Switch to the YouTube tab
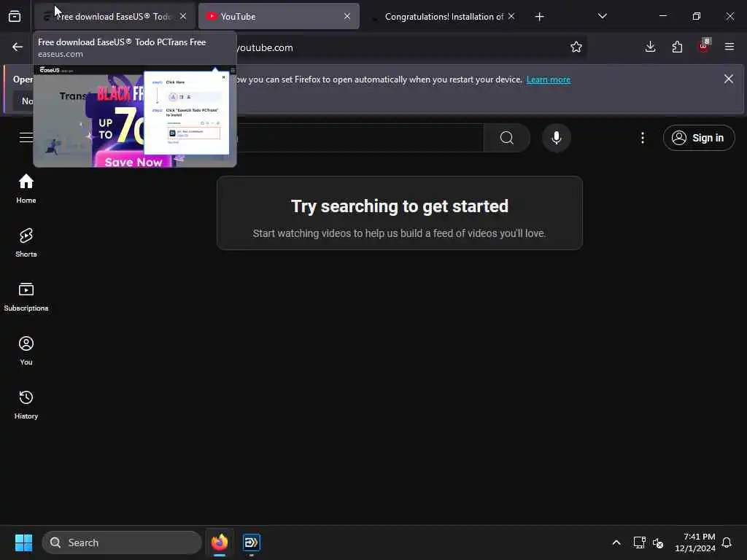Image resolution: width=747 pixels, height=560 pixels. tap(279, 17)
